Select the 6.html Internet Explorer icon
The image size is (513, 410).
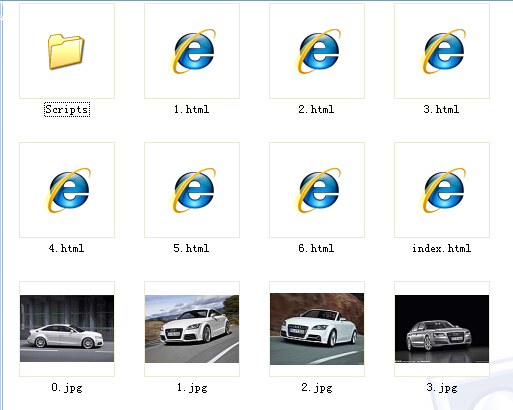click(x=317, y=190)
